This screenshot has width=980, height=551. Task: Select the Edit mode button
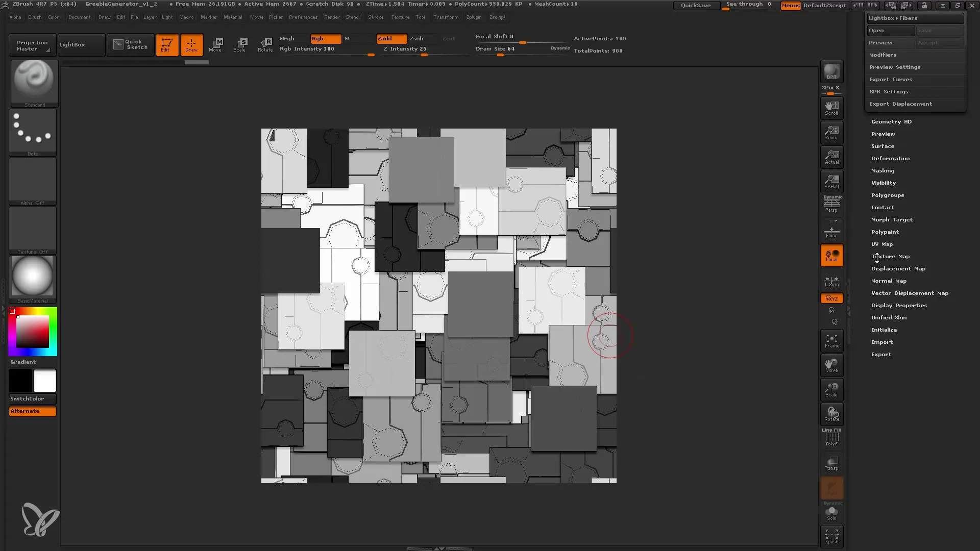(x=166, y=44)
